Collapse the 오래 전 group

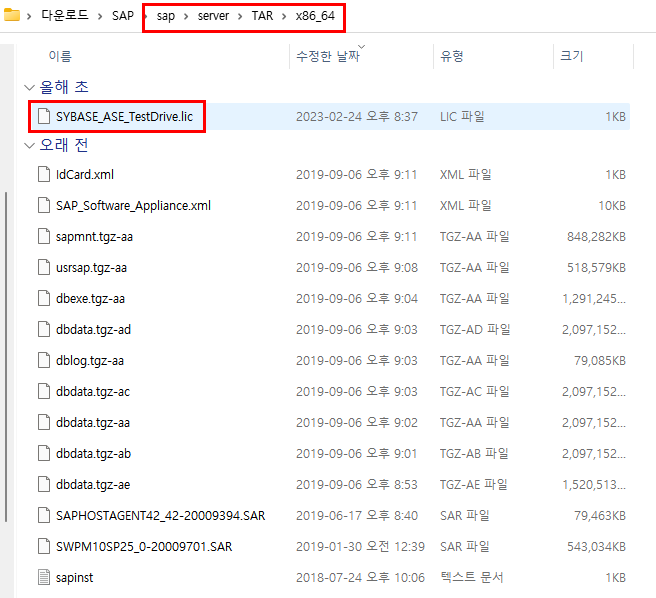tap(29, 146)
